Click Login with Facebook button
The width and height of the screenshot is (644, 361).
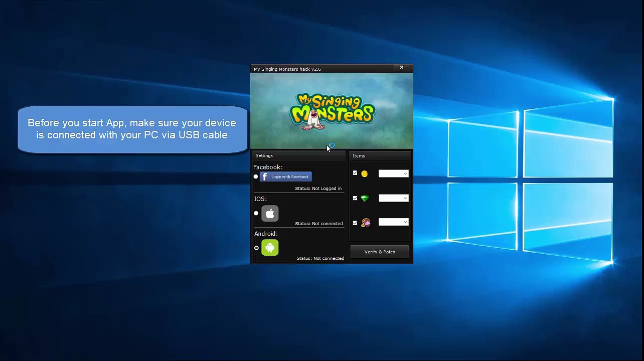click(x=286, y=176)
